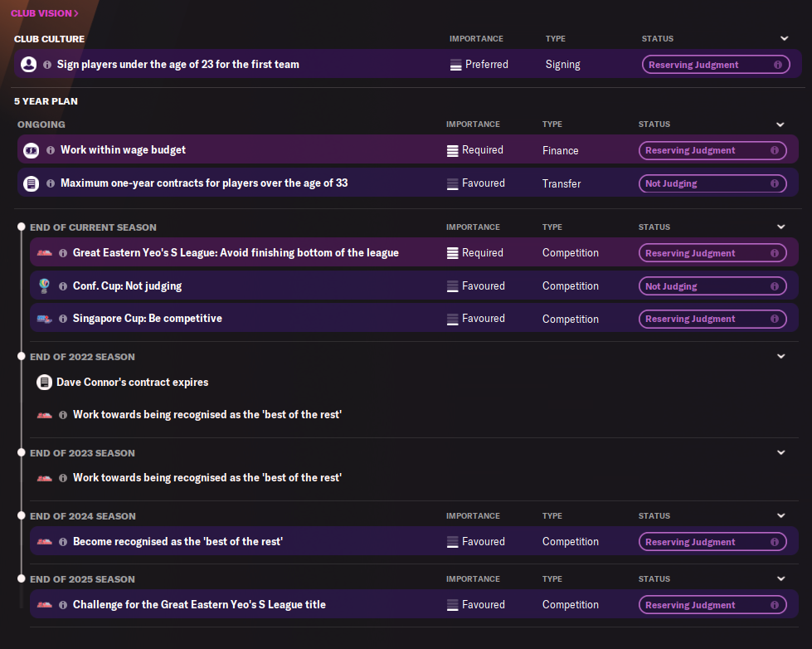The height and width of the screenshot is (649, 812).
Task: Click info icon inside Sign players status pill
Action: [x=777, y=65]
